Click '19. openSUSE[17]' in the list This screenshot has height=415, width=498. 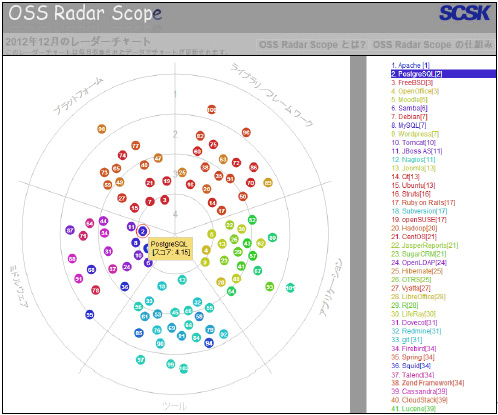tap(419, 220)
